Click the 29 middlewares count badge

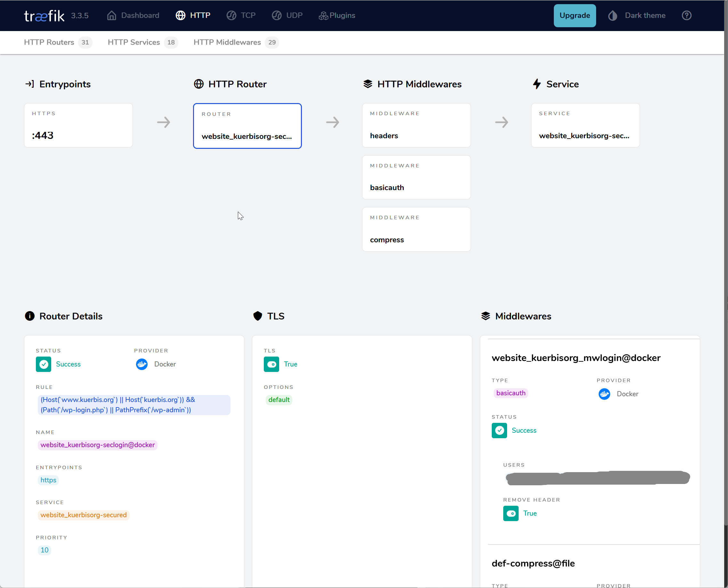pyautogui.click(x=272, y=42)
